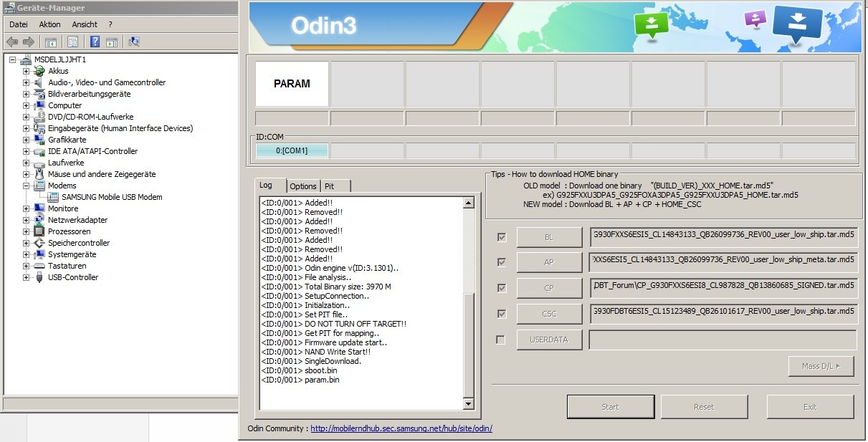Open the Properties toolbar icon in Geräte-Manager

click(x=72, y=42)
